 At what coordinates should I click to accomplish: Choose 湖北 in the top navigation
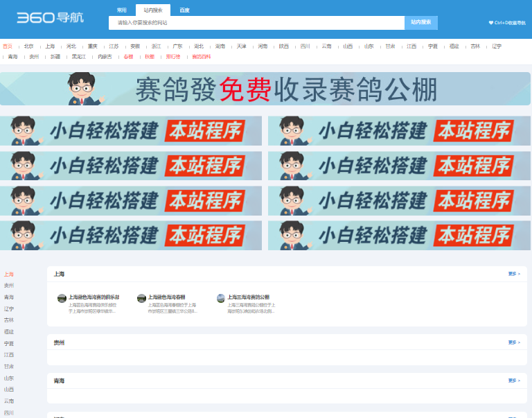[x=199, y=46]
